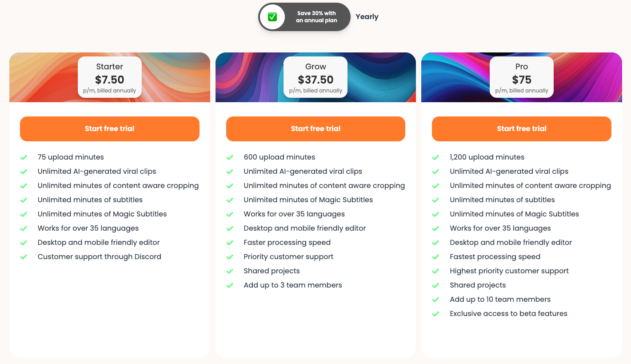Click checkmark beside Exclusive access to beta features
Screen dimensions: 631x364
coord(435,314)
